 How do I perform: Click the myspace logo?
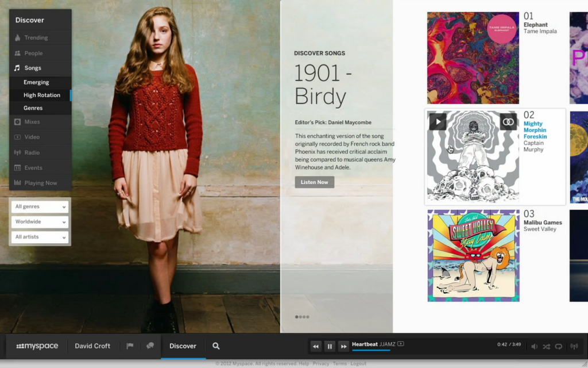coord(37,346)
